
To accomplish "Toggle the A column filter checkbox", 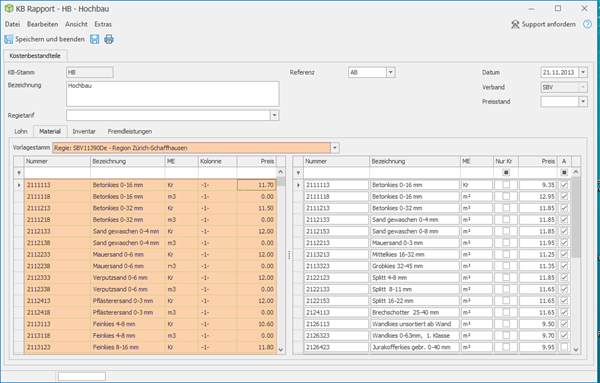I will click(564, 173).
